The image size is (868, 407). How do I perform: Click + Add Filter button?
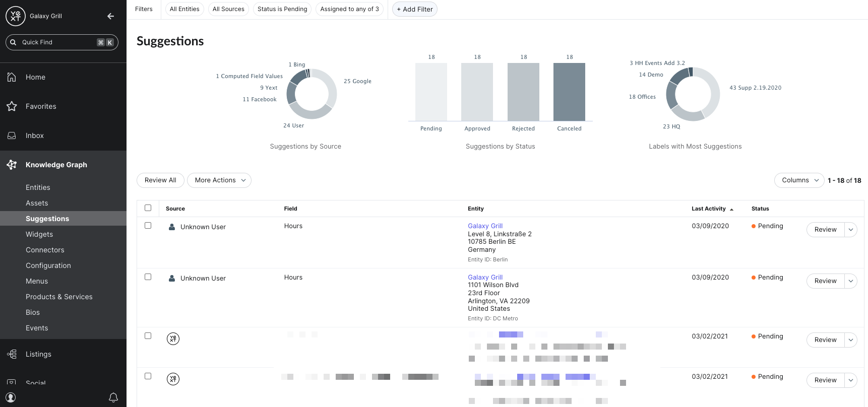(x=415, y=9)
